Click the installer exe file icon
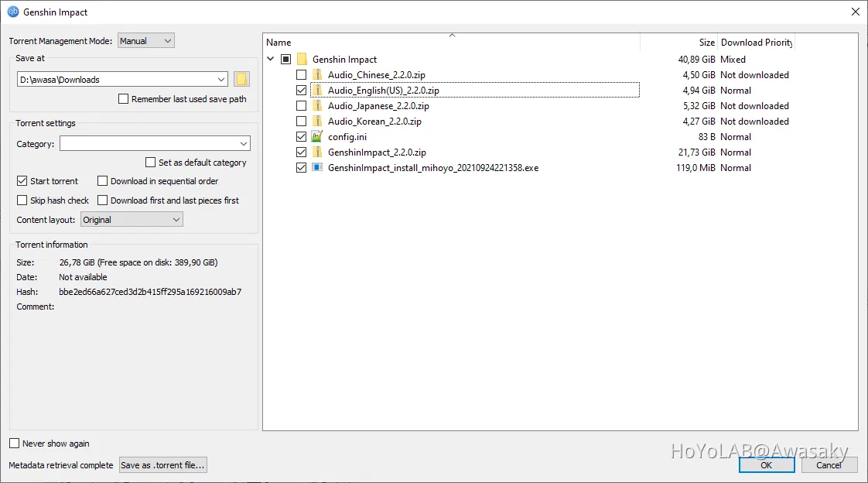The width and height of the screenshot is (868, 483). 317,167
